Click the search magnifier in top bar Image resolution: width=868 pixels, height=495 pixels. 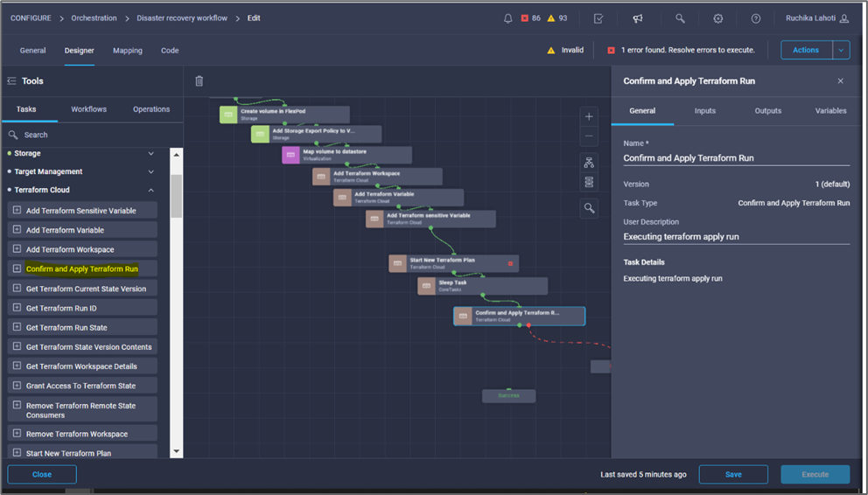(680, 18)
